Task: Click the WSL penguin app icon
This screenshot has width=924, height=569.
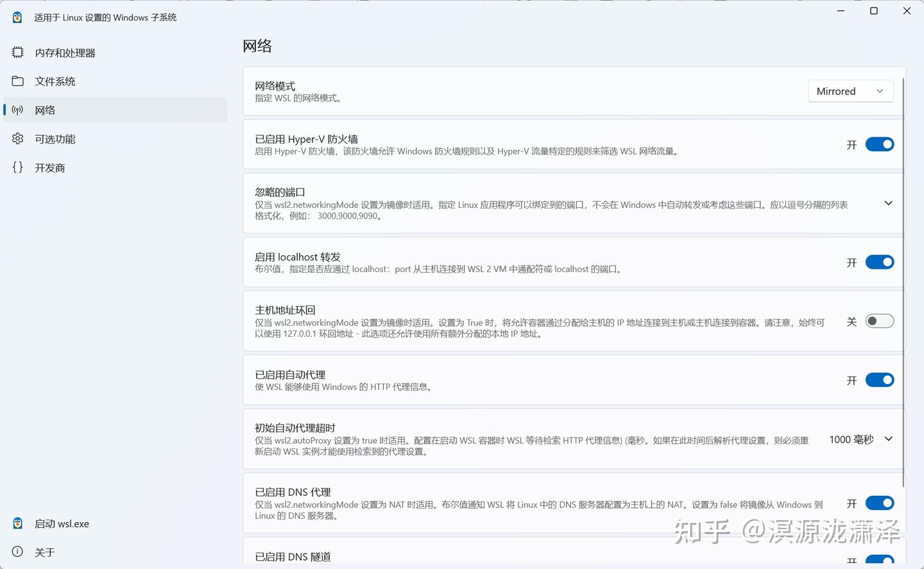Action: (x=16, y=17)
